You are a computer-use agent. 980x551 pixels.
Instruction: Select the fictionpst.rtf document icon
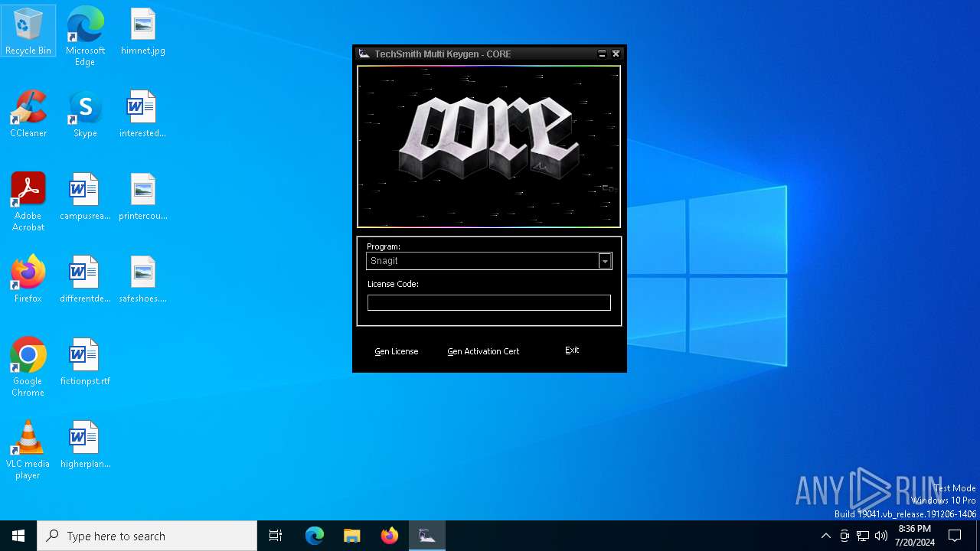point(85,361)
